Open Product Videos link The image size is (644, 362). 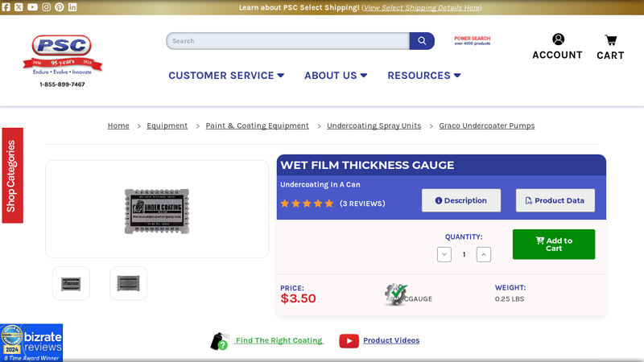(391, 340)
